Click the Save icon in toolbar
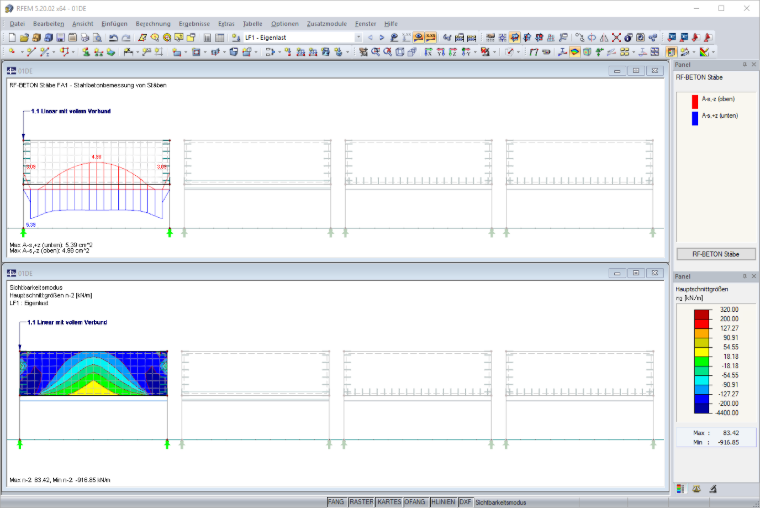760x508 pixels. pyautogui.click(x=61, y=38)
